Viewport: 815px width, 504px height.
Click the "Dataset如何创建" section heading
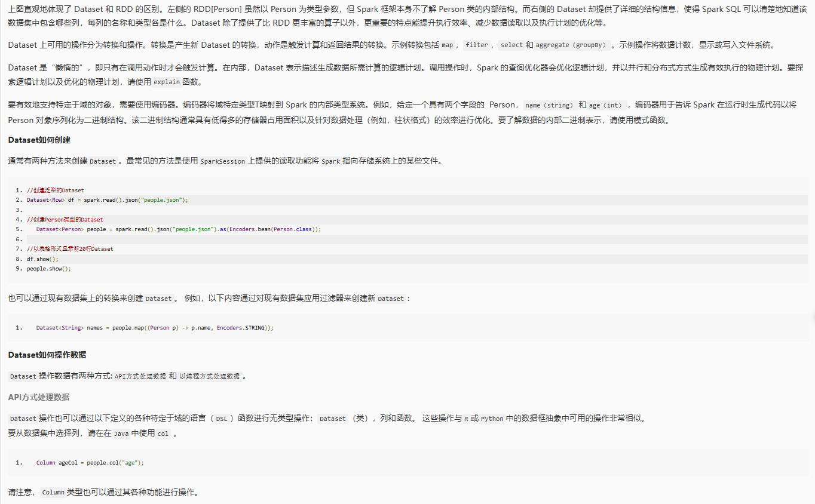(x=39, y=140)
